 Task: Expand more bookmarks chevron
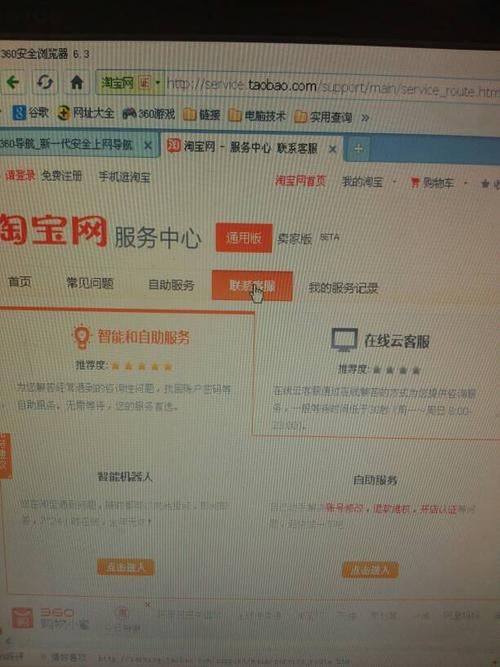365,117
